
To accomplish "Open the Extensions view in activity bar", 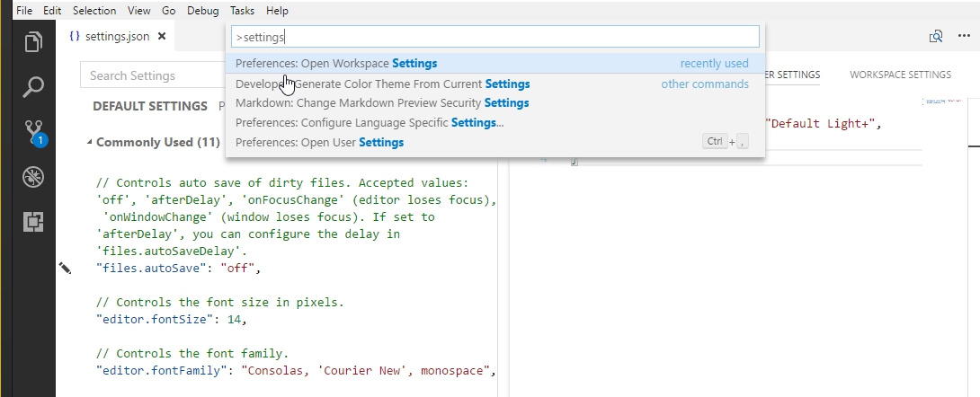I will [34, 222].
